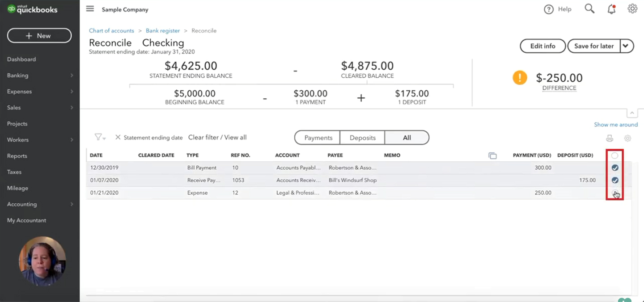Viewport: 644px width, 302px height.
Task: Click the Save for later button
Action: click(594, 46)
